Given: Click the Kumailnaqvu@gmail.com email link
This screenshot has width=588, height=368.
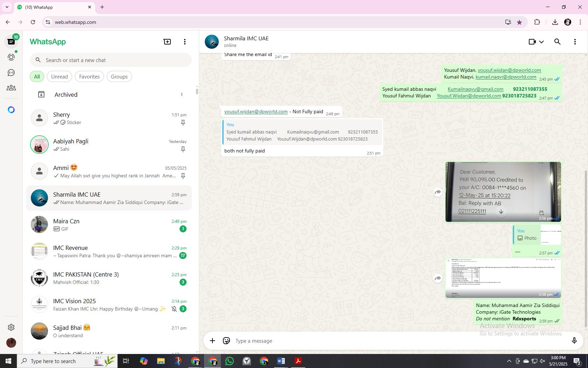Looking at the screenshot, I should click(x=475, y=89).
